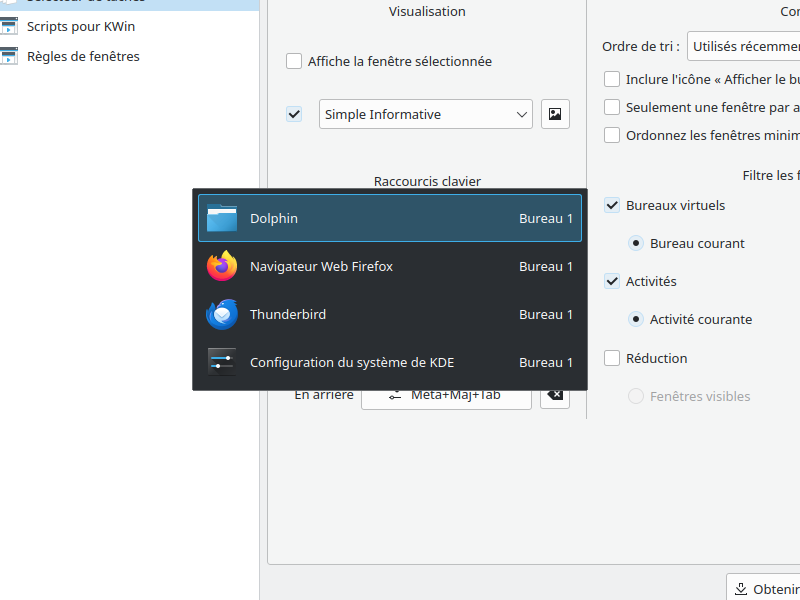Toggle Seulement une fenêtre par application

612,107
